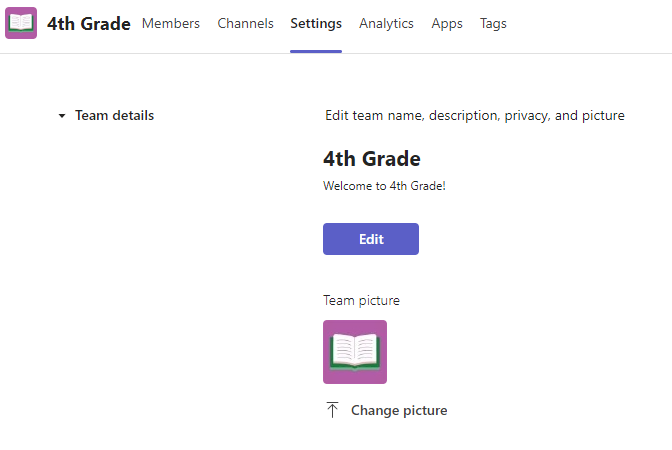
Task: Click the Edit team name, description text
Action: point(474,116)
